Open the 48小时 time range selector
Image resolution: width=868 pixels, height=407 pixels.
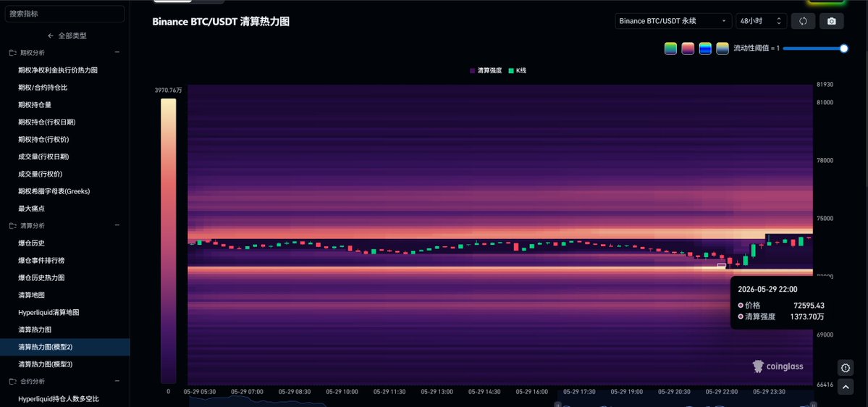(x=761, y=21)
